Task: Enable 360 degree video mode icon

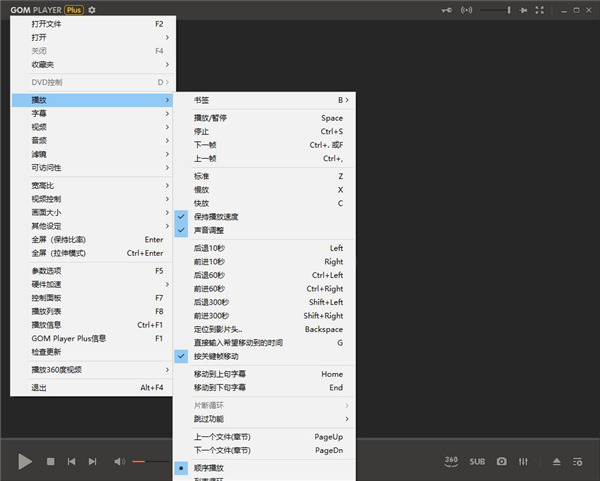Action: (451, 461)
